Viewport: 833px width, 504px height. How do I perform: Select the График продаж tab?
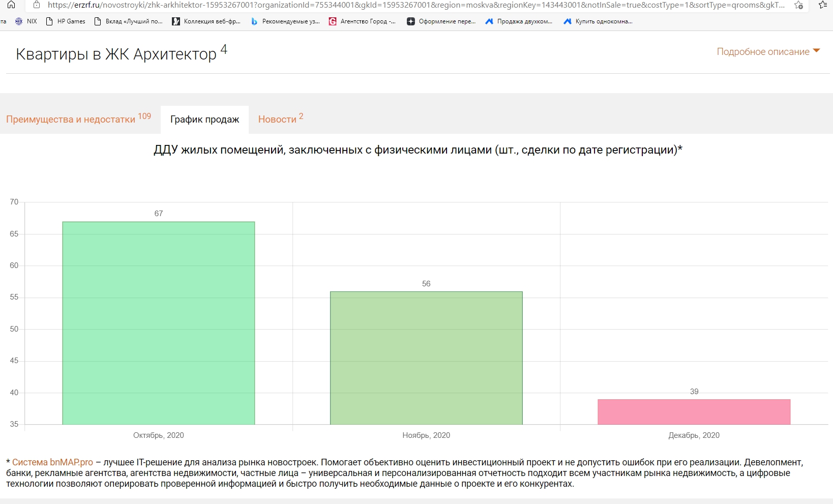204,120
